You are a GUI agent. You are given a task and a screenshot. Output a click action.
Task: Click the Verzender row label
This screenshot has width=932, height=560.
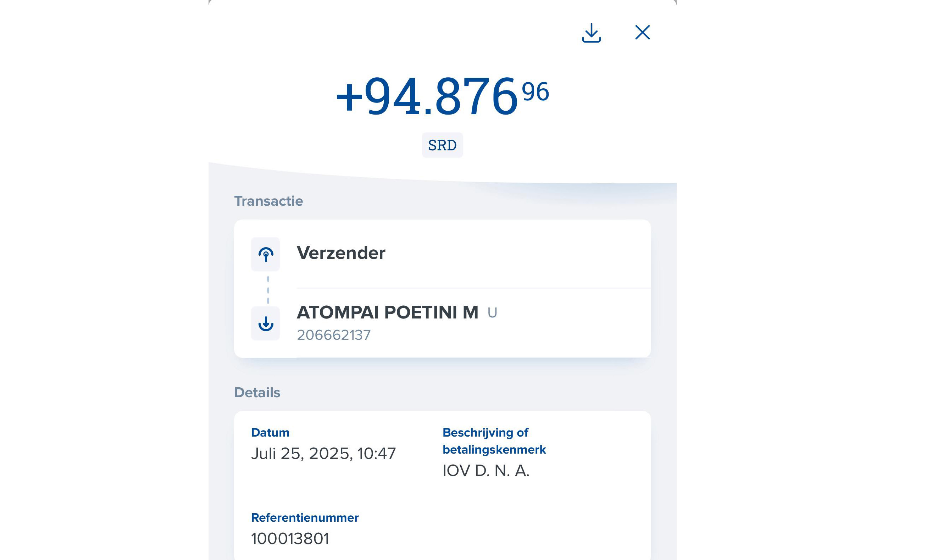point(341,253)
